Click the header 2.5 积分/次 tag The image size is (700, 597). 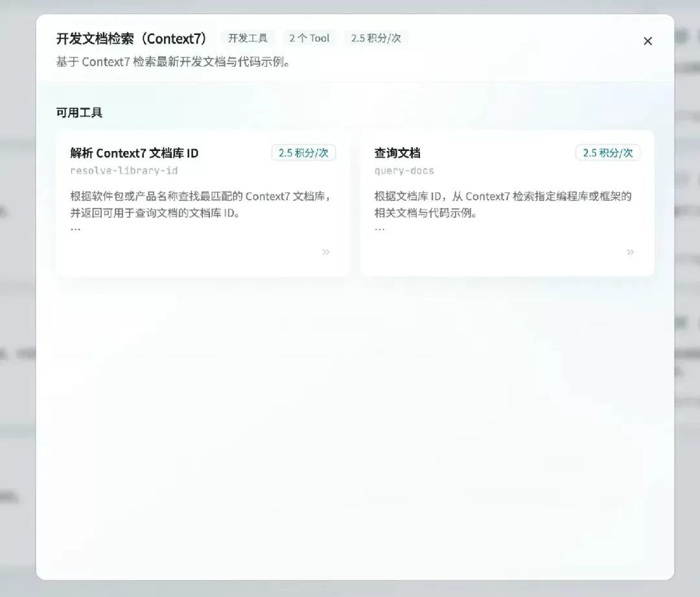[x=376, y=38]
